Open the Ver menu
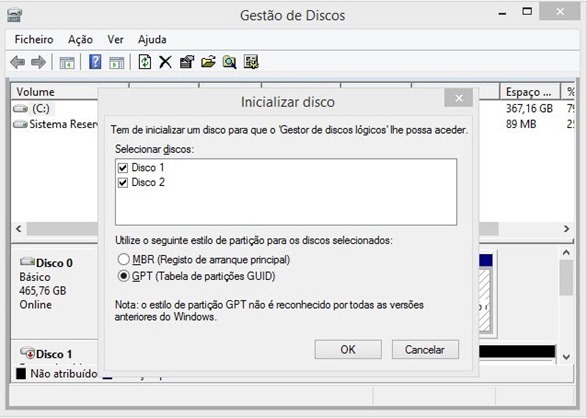The image size is (587, 418). coord(115,40)
